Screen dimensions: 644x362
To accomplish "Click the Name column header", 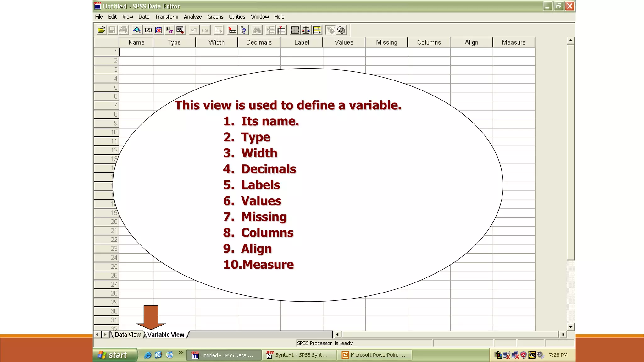I will click(136, 42).
